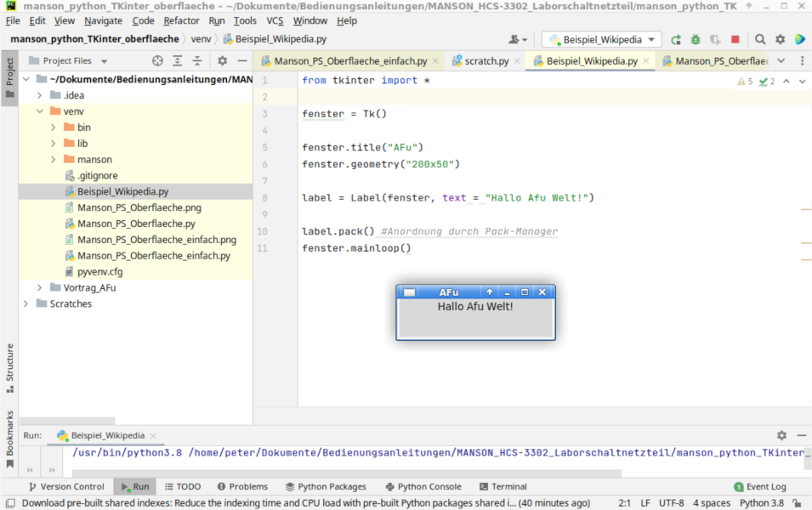Show hidden tabs dropdown chevron
812x510 pixels.
[x=781, y=61]
